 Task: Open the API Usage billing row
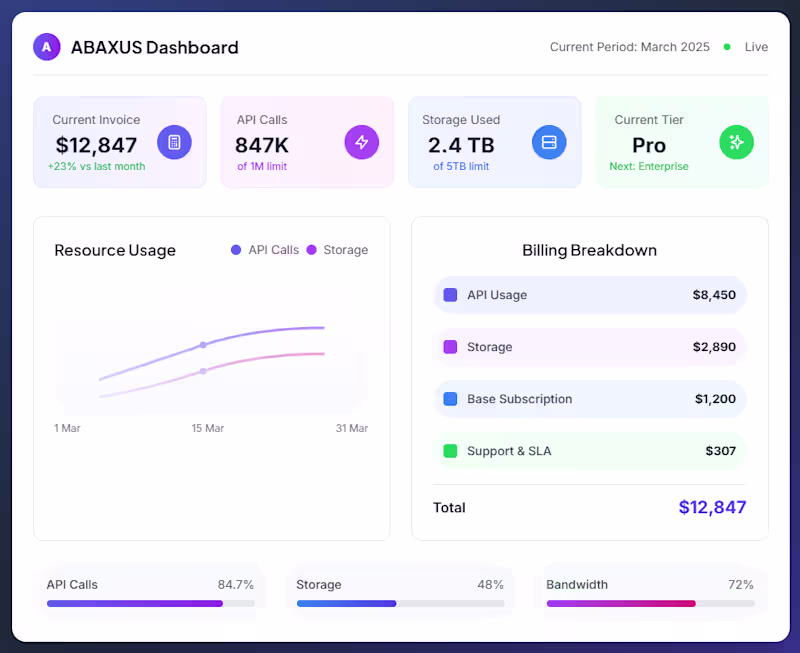[590, 295]
